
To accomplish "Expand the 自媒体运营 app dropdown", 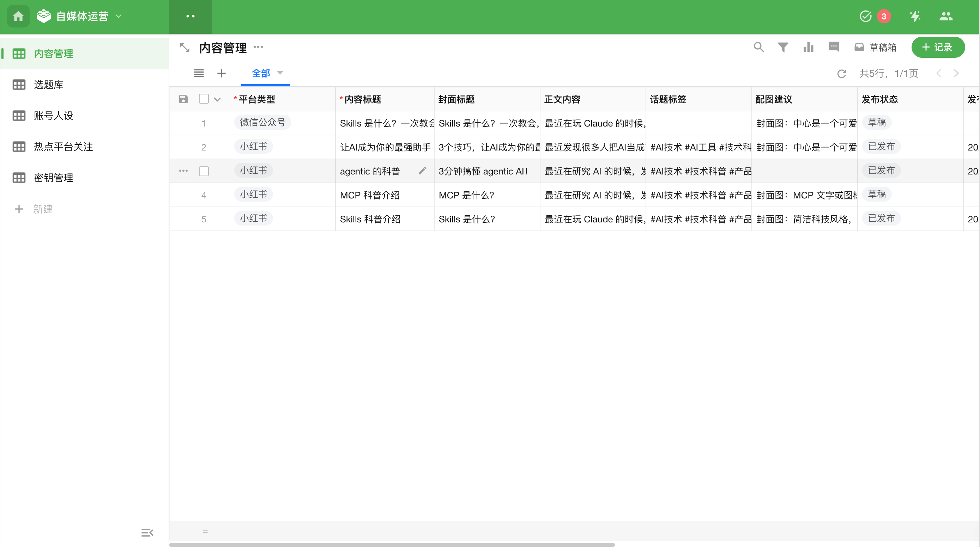I will point(119,16).
